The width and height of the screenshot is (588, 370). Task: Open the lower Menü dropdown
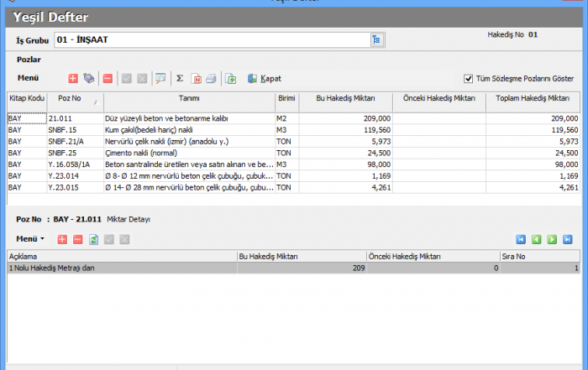tap(31, 239)
